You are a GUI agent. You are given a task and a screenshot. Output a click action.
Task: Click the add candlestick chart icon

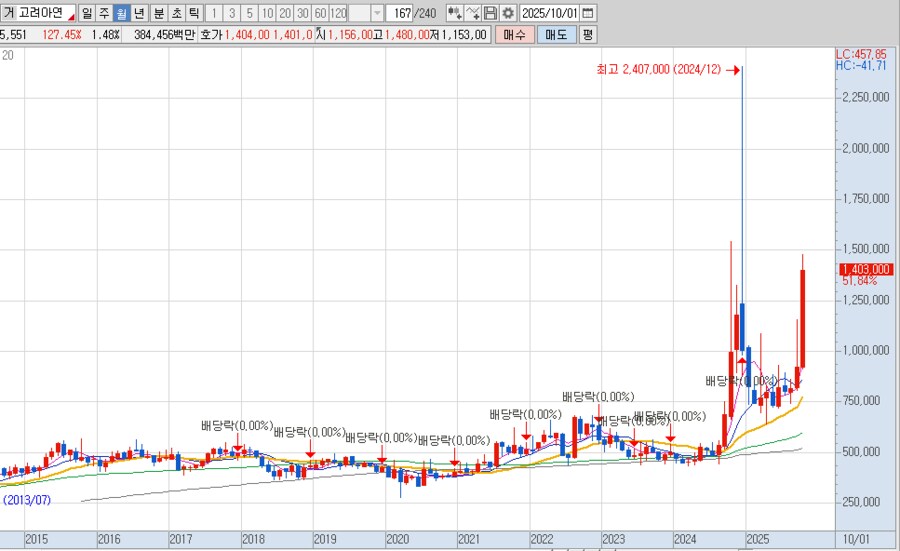tap(454, 13)
